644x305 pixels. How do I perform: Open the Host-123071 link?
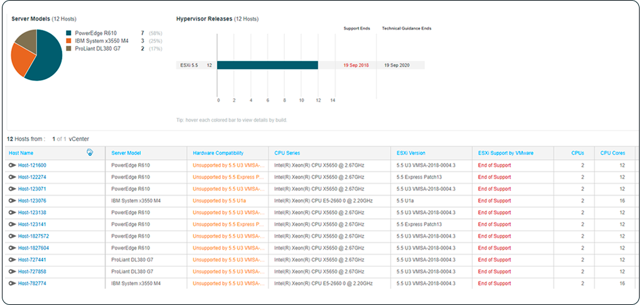[x=32, y=190]
